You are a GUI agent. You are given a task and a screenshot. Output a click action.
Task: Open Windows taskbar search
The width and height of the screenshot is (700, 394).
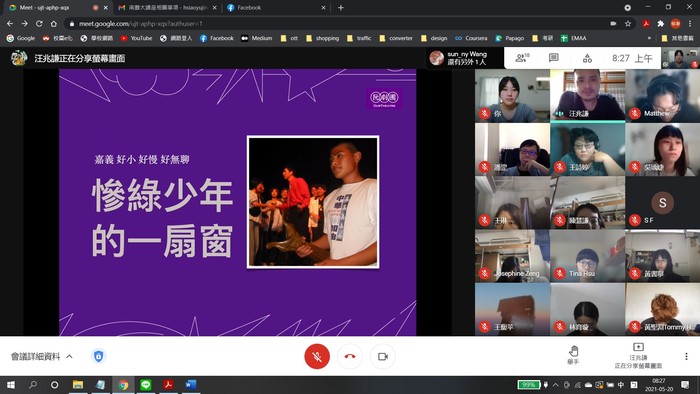33,385
